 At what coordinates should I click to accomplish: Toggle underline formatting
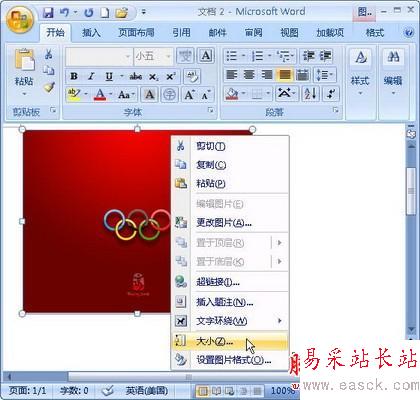[109, 77]
